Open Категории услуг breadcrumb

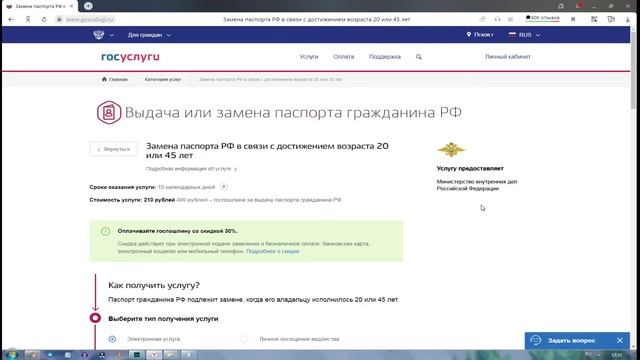pos(163,79)
